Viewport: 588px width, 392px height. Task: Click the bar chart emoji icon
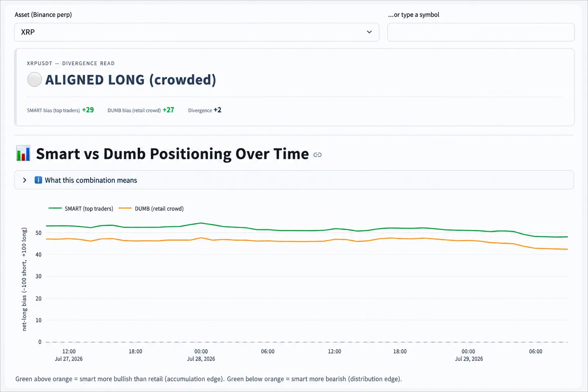coord(23,154)
